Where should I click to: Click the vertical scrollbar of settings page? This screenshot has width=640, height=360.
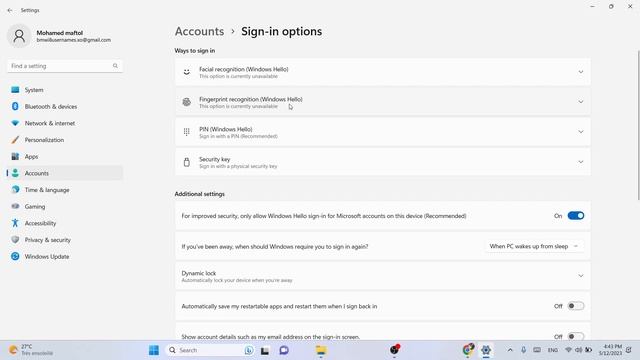tap(638, 125)
